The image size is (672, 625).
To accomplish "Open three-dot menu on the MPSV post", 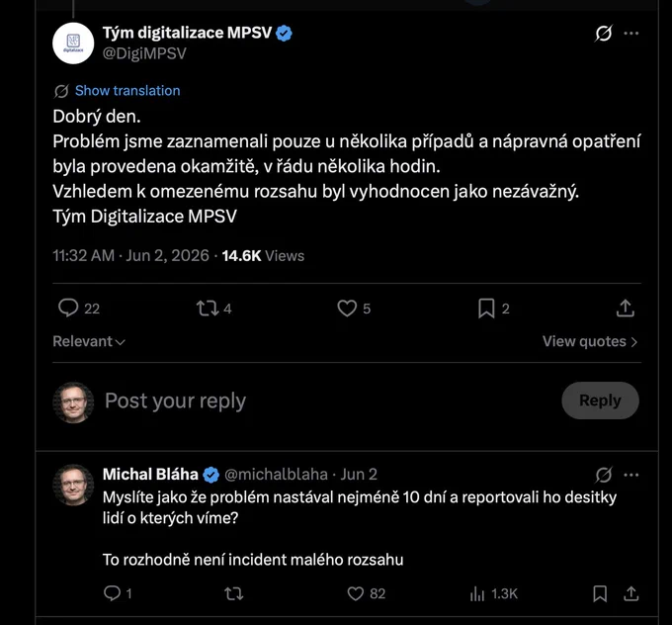I will point(630,33).
